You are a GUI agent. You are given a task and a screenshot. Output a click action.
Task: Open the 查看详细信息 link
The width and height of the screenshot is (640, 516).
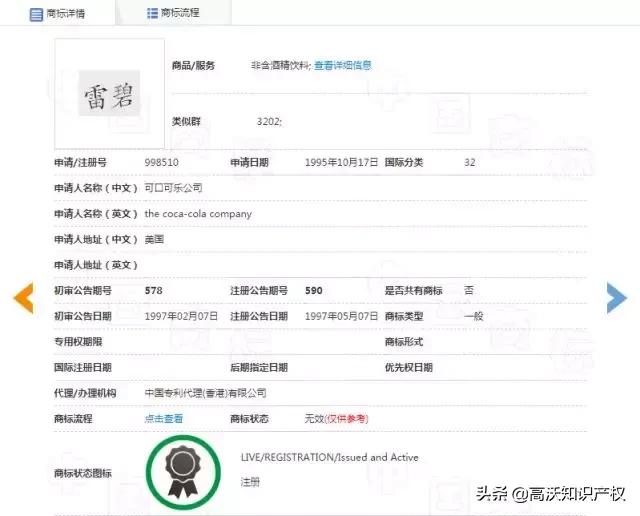point(342,65)
